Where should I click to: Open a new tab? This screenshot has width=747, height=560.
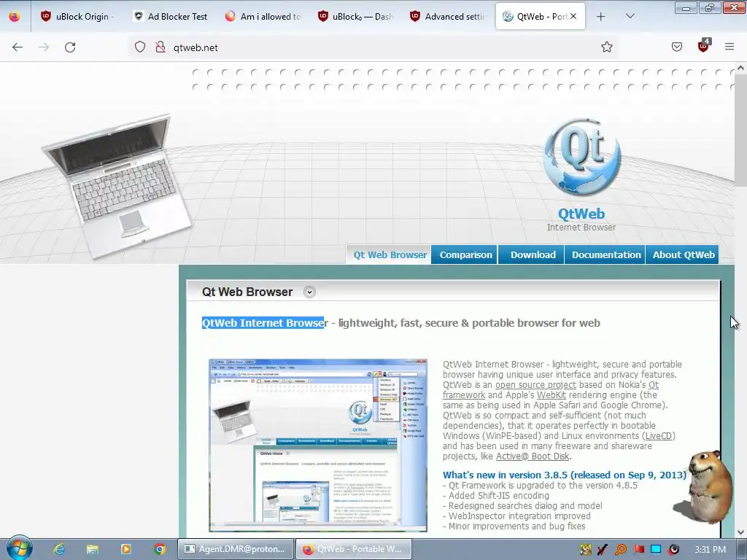[x=601, y=17]
